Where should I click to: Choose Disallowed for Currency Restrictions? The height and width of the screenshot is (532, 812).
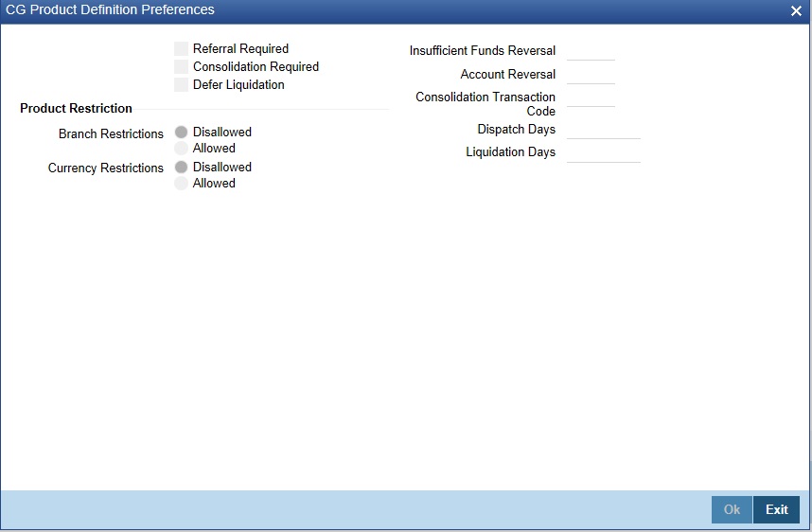[182, 167]
